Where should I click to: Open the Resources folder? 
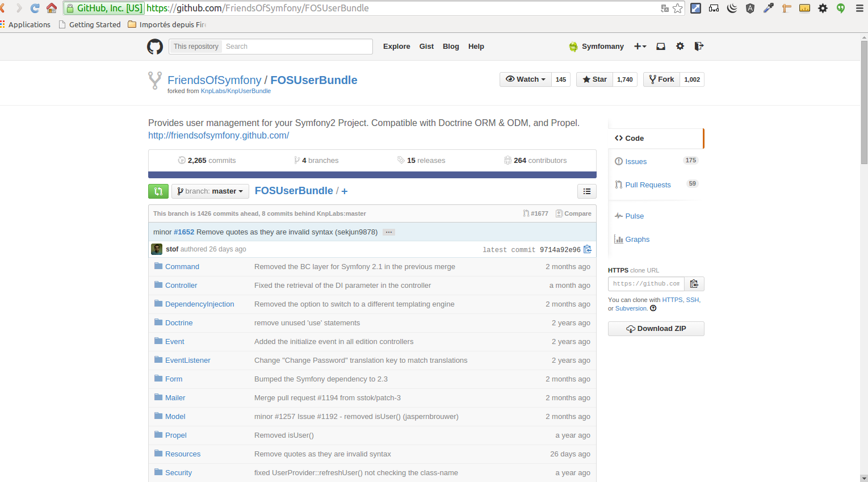coord(183,454)
